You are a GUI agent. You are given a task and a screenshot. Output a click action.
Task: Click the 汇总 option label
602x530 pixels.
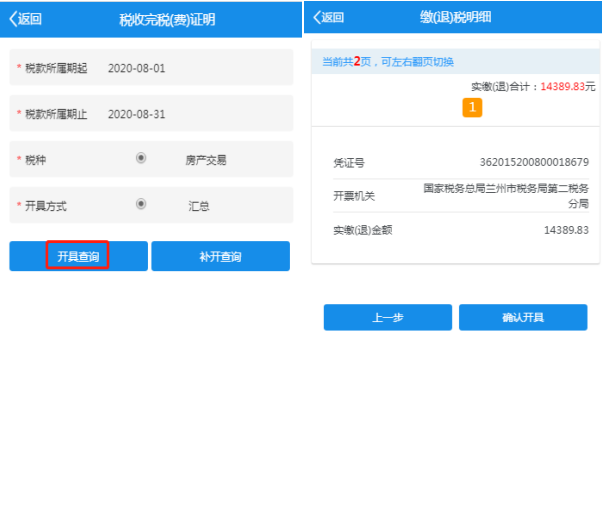pos(198,206)
